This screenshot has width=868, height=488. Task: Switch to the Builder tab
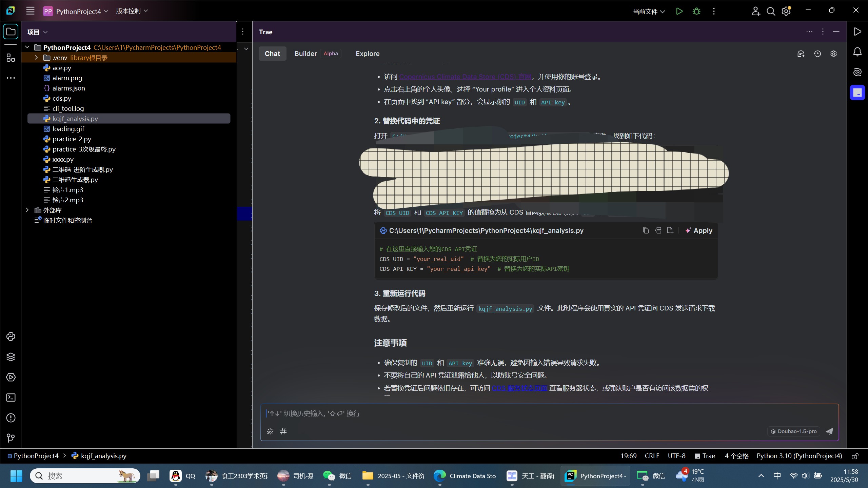click(x=305, y=54)
